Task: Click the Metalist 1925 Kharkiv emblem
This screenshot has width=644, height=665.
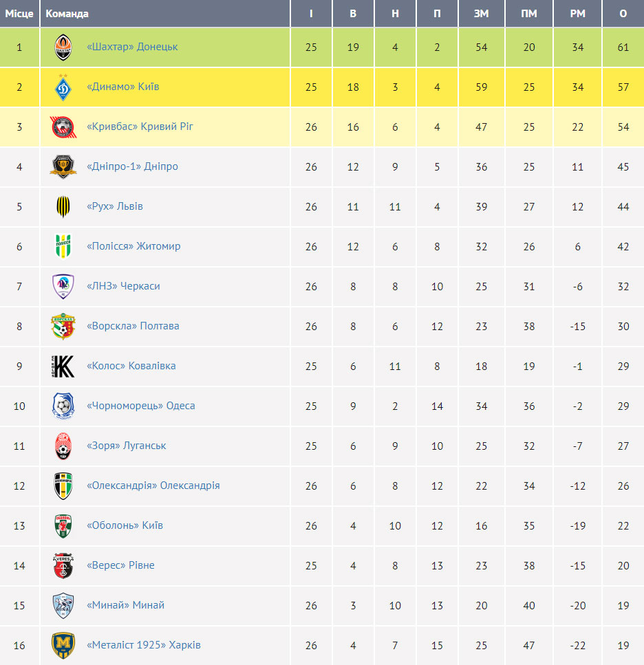Action: (x=63, y=645)
